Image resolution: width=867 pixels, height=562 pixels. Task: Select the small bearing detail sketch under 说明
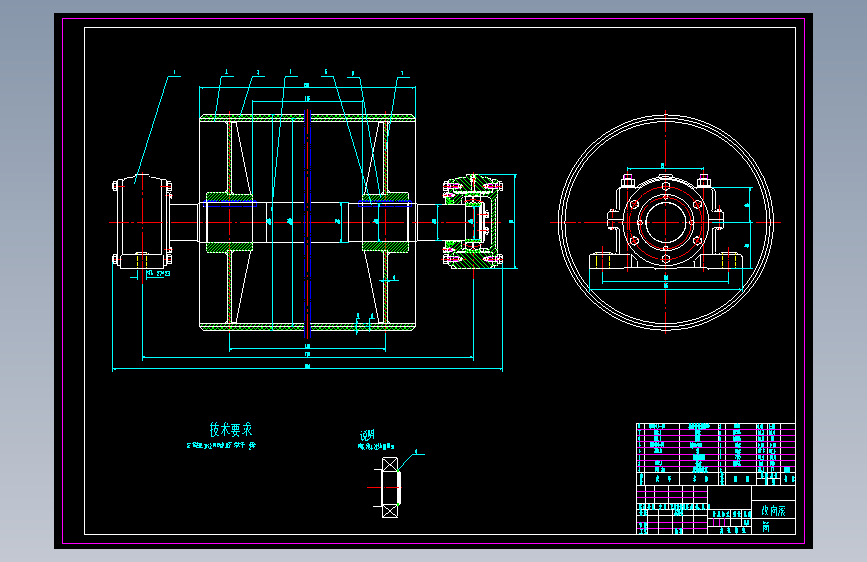(390, 487)
